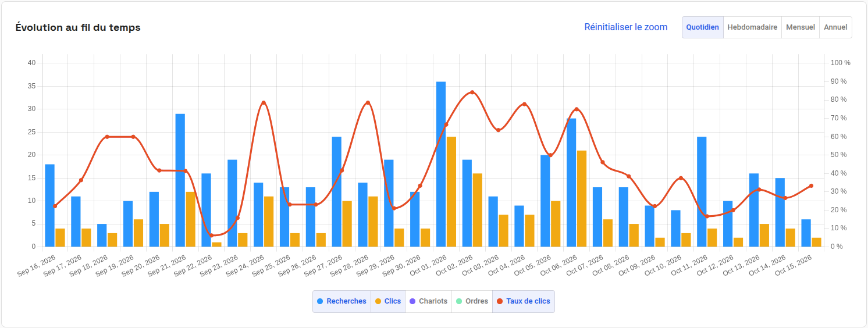Enable the Ordres legend series
Image resolution: width=868 pixels, height=328 pixels.
pos(472,301)
